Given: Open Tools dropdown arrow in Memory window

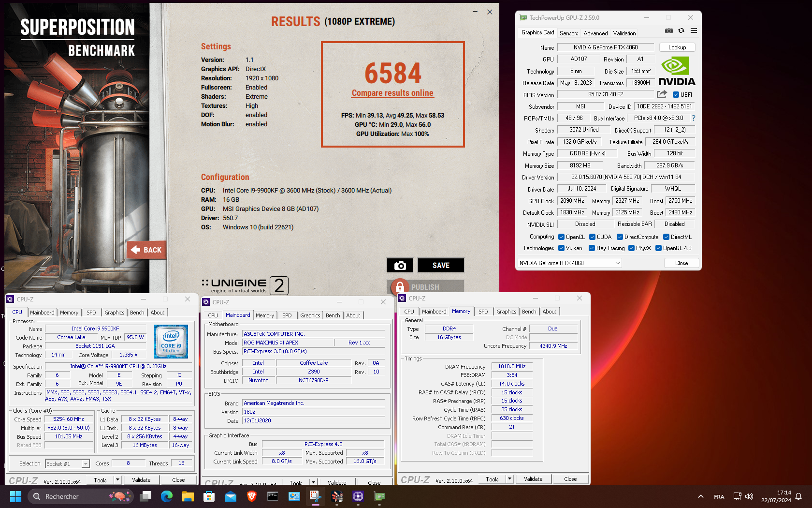Looking at the screenshot, I should [509, 479].
